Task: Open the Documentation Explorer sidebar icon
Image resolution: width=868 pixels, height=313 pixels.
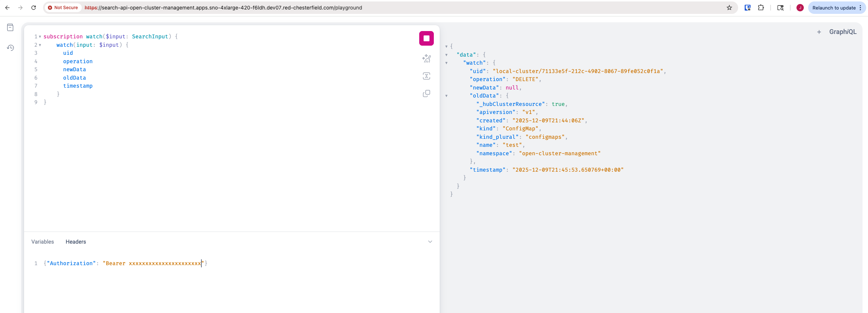Action: [10, 27]
